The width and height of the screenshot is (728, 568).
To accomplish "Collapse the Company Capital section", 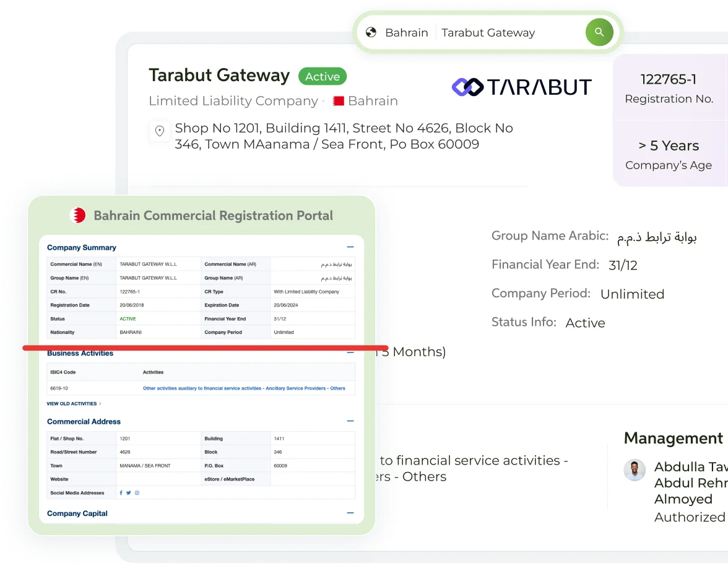I will (x=350, y=513).
